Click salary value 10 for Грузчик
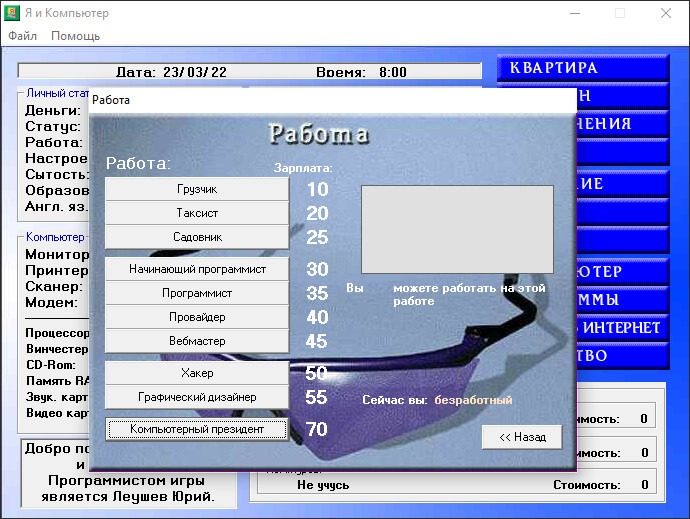 (x=318, y=190)
